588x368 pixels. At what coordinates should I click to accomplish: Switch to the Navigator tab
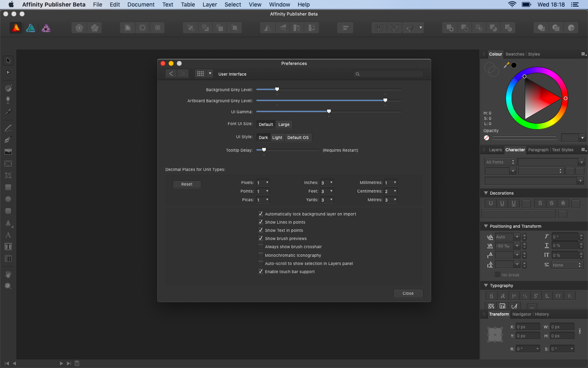522,314
